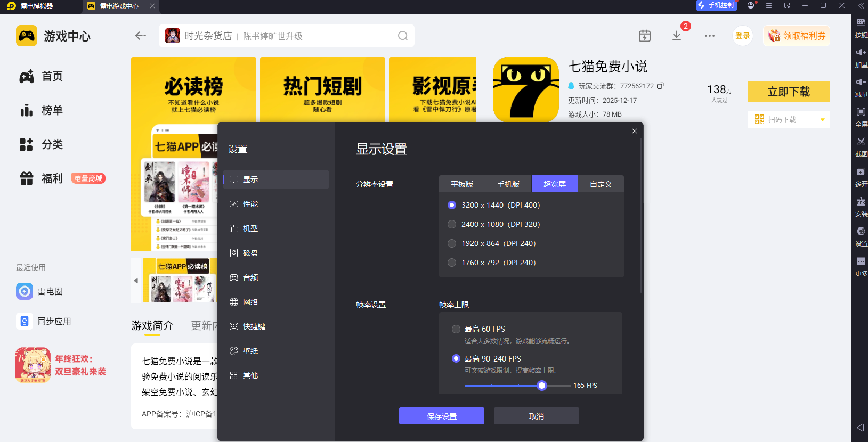Open 磁盘 settings section
868x442 pixels.
coord(276,253)
